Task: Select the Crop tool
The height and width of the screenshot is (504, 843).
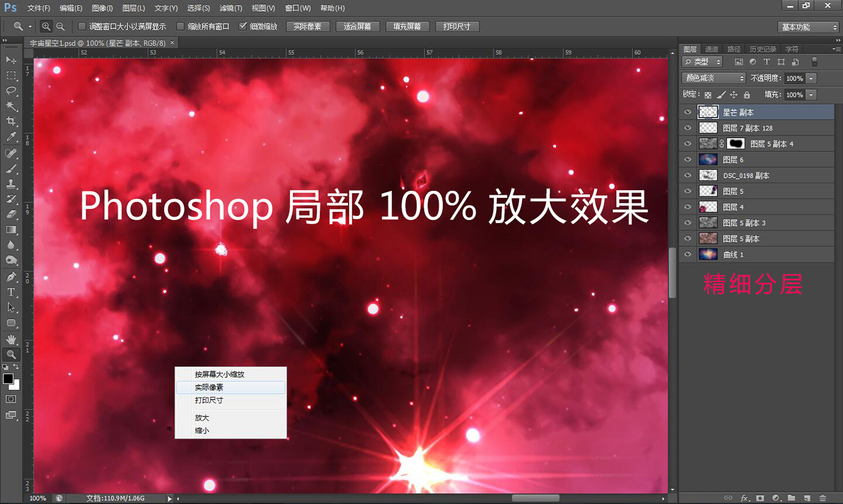Action: pos(11,121)
